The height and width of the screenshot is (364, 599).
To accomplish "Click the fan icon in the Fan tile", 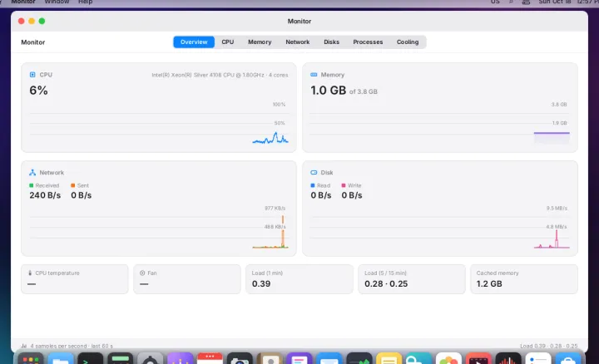I will click(142, 273).
